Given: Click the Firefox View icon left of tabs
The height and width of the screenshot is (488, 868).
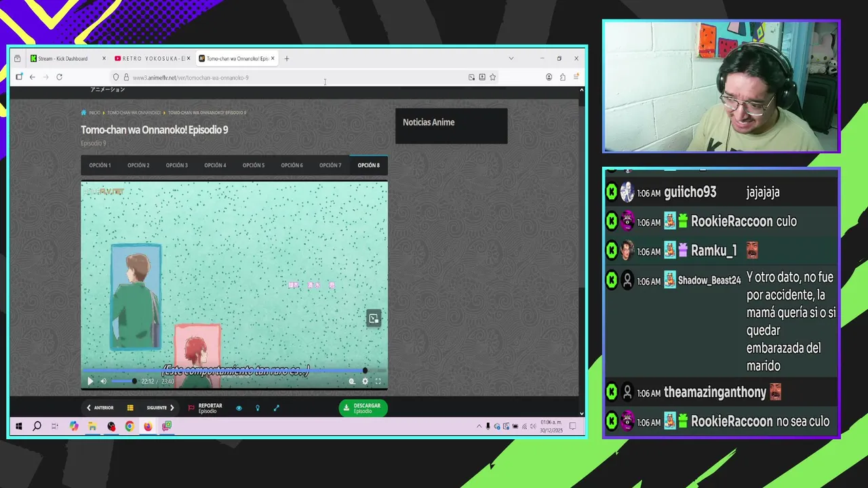Looking at the screenshot, I should [18, 59].
